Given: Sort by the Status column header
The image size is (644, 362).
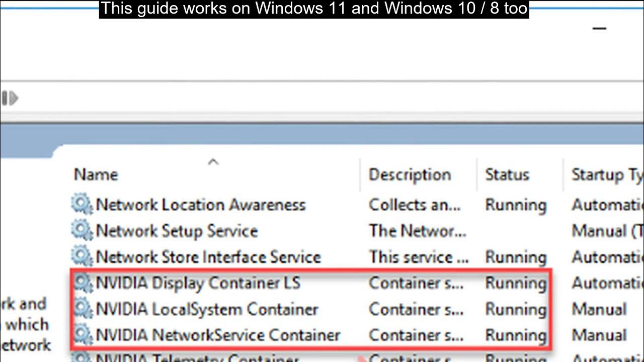Looking at the screenshot, I should pyautogui.click(x=507, y=174).
